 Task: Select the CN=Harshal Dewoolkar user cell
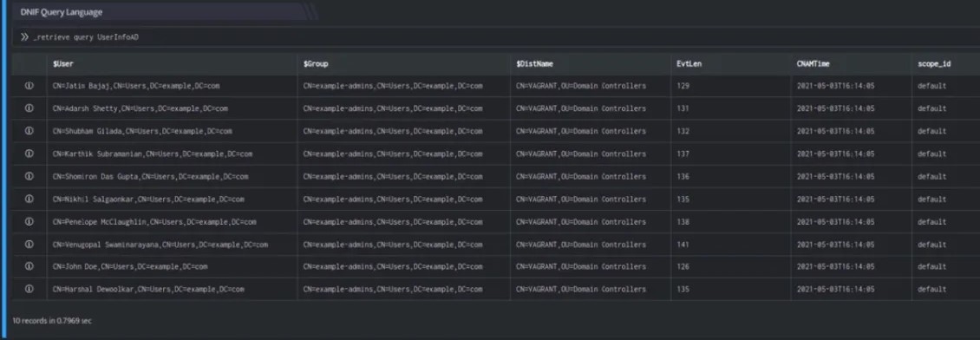click(x=172, y=290)
